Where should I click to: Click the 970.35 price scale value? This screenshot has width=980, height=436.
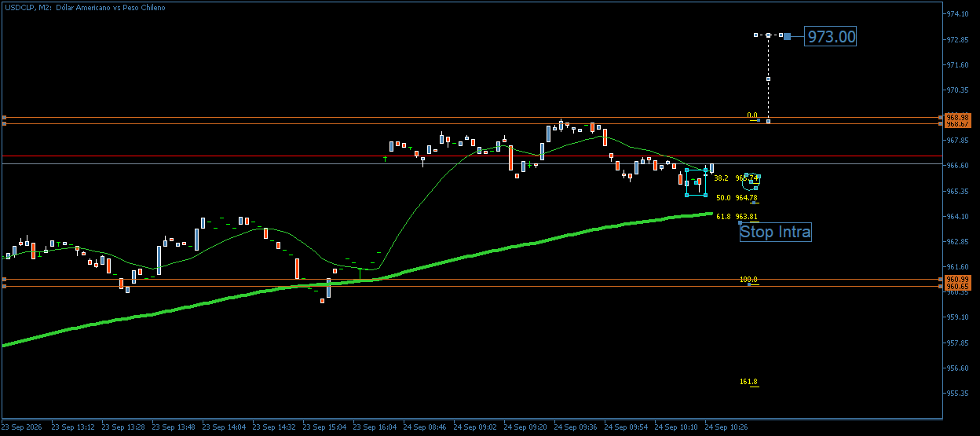pyautogui.click(x=958, y=90)
